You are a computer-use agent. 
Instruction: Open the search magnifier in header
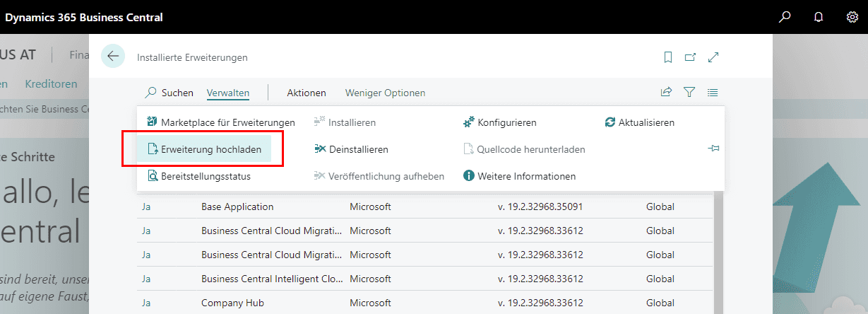[x=785, y=17]
